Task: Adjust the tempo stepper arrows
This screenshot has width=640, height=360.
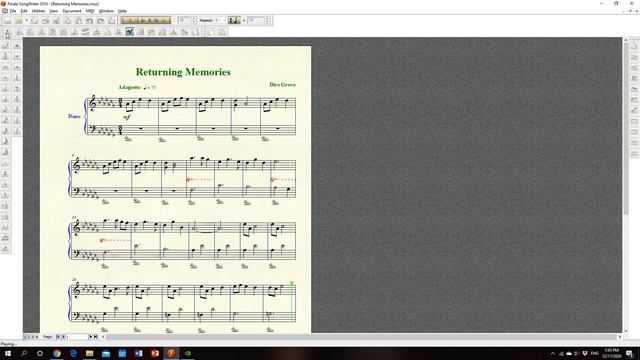Action: coord(267,20)
